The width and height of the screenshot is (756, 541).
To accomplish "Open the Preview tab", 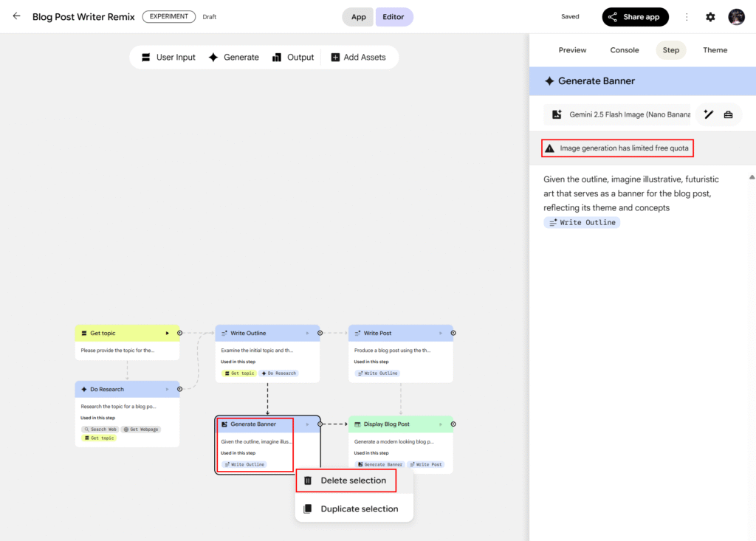I will click(x=572, y=50).
